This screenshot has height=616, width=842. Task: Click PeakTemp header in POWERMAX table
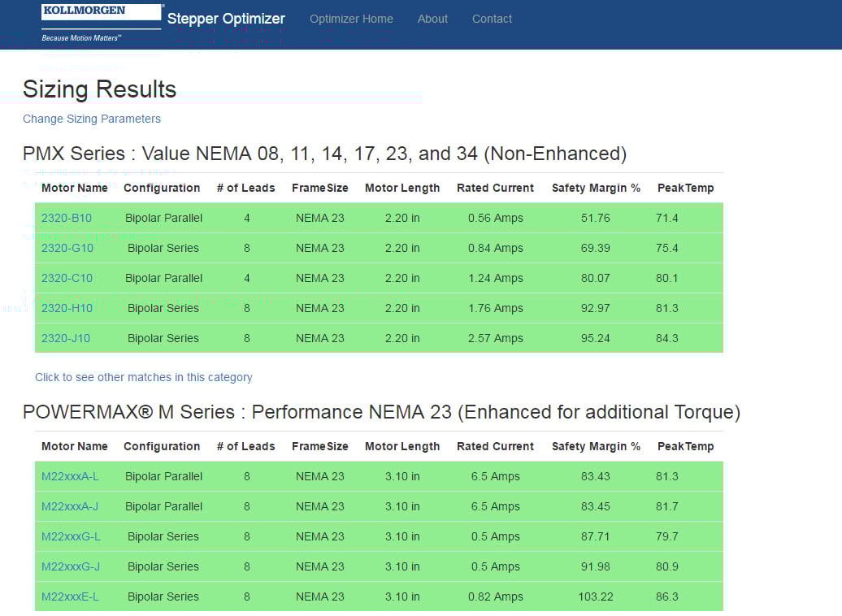pyautogui.click(x=686, y=446)
